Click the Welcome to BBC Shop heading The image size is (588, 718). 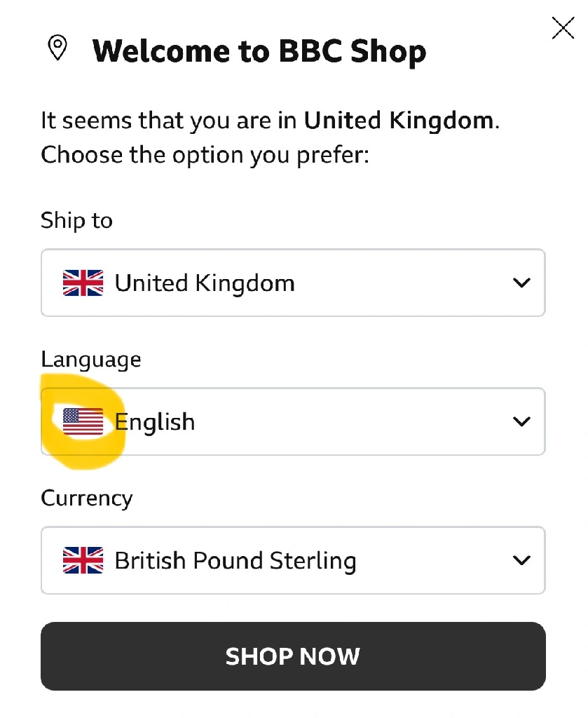[259, 51]
